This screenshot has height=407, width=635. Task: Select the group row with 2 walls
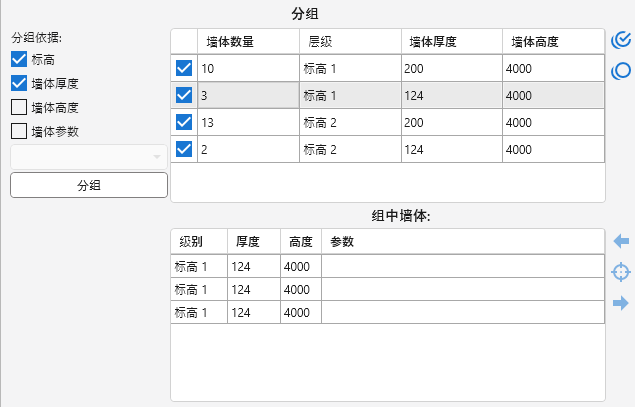(400, 149)
